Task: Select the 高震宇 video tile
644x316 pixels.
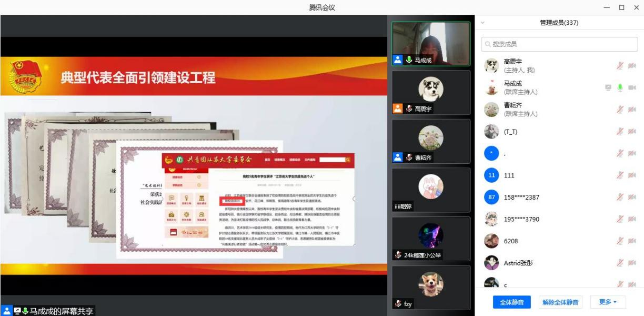Action: [x=431, y=93]
